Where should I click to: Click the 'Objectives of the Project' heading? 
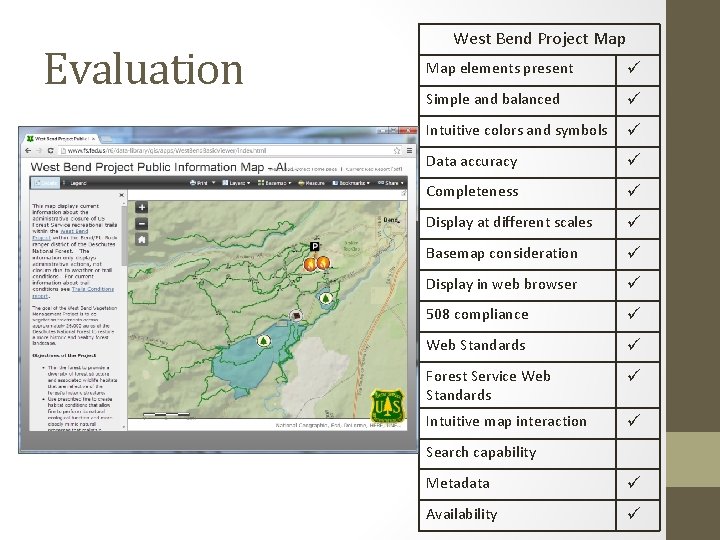(64, 355)
